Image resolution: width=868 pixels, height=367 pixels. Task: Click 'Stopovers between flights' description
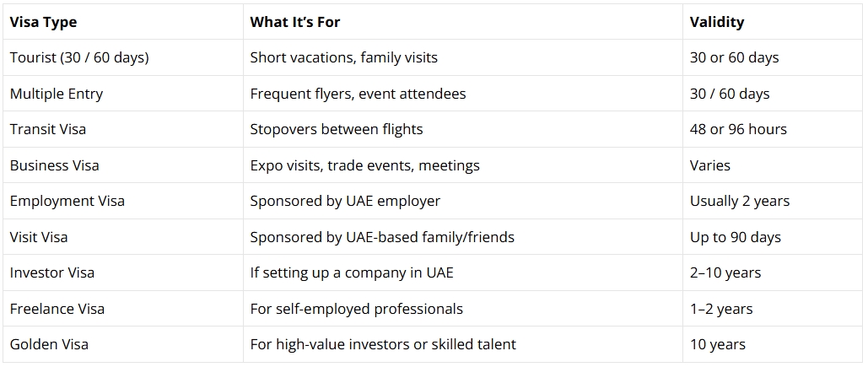tap(336, 129)
